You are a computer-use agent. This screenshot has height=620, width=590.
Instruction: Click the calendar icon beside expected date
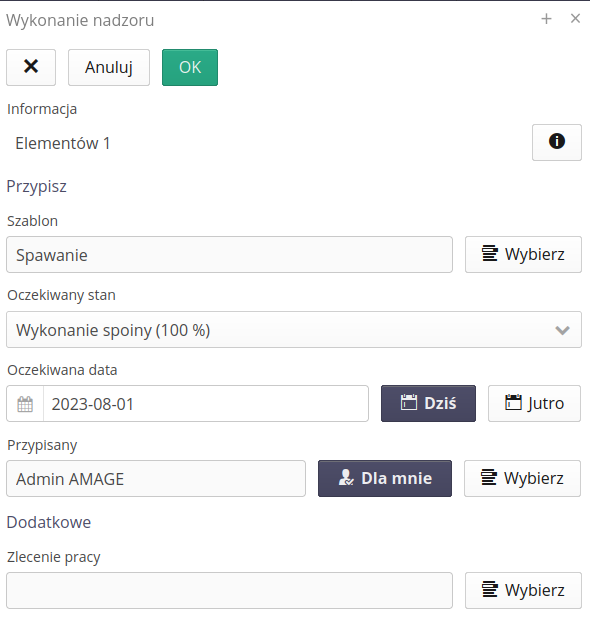tap(25, 404)
